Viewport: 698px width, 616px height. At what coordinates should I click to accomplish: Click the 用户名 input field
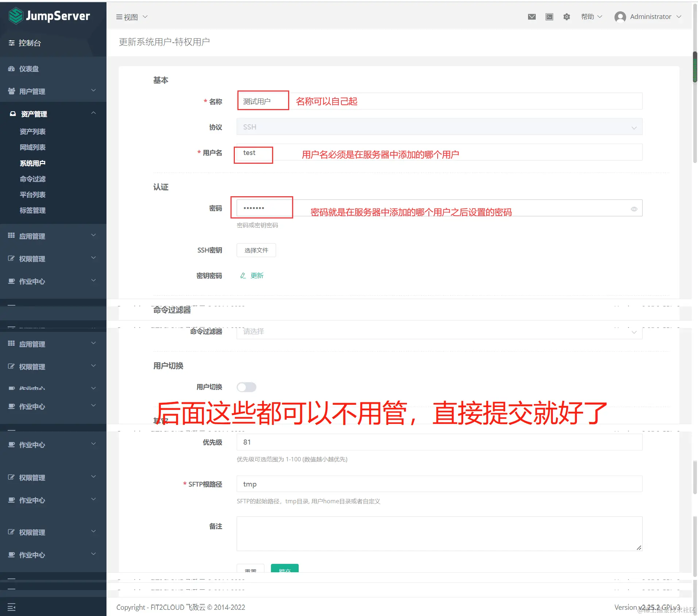point(439,152)
